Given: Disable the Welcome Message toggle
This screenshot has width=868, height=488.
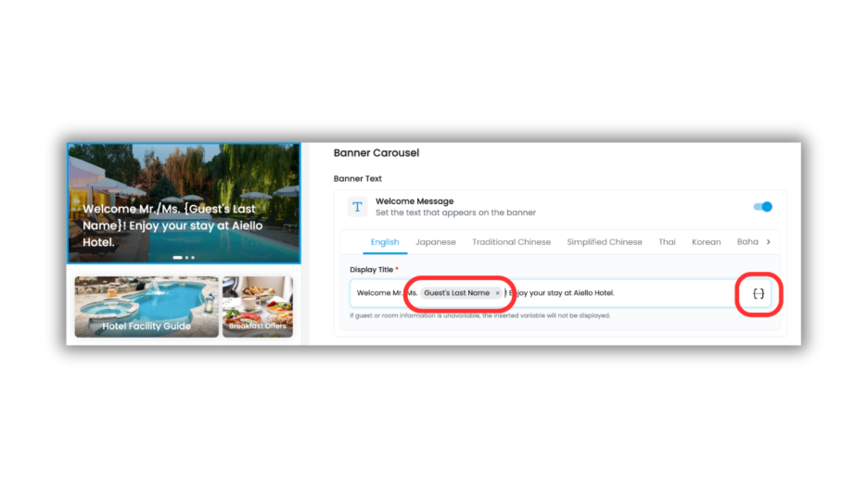Looking at the screenshot, I should (x=762, y=207).
